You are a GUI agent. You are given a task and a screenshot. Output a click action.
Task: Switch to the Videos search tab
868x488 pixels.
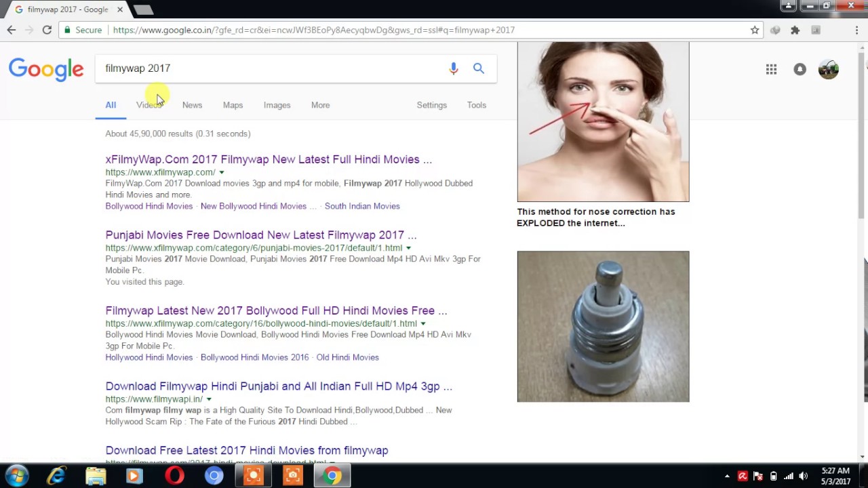pos(149,105)
